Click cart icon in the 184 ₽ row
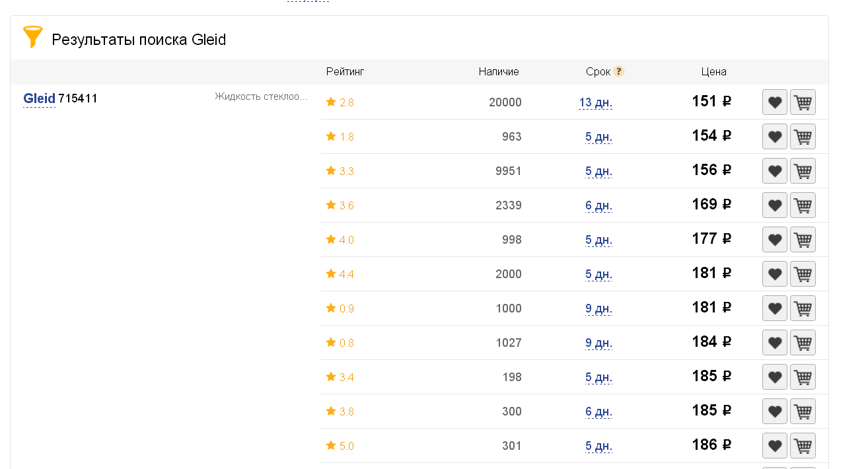 click(803, 343)
